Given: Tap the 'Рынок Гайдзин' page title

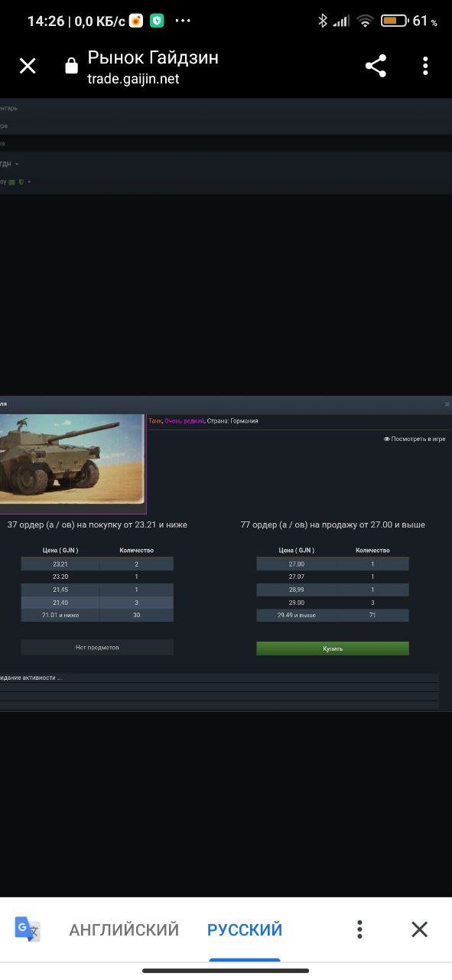Looking at the screenshot, I should click(x=153, y=57).
